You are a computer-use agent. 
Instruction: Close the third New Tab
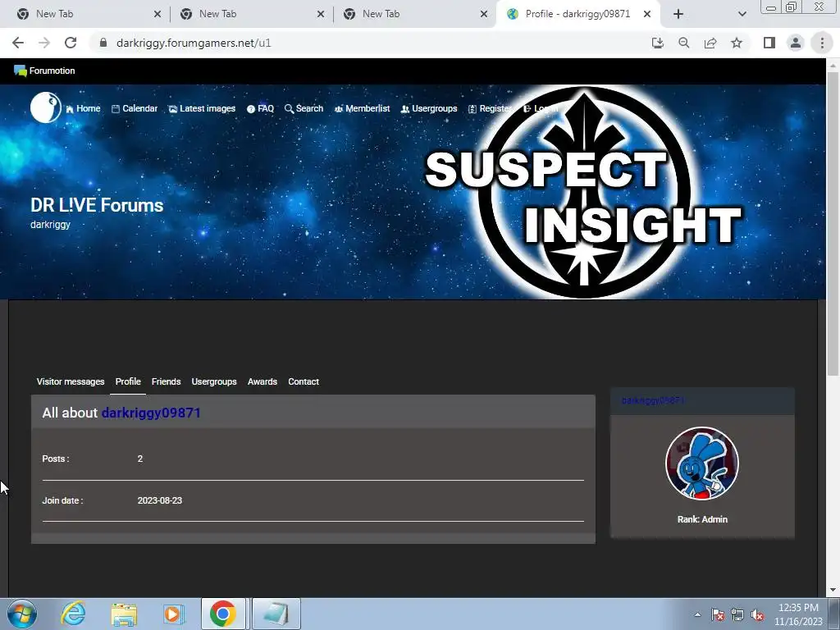484,14
